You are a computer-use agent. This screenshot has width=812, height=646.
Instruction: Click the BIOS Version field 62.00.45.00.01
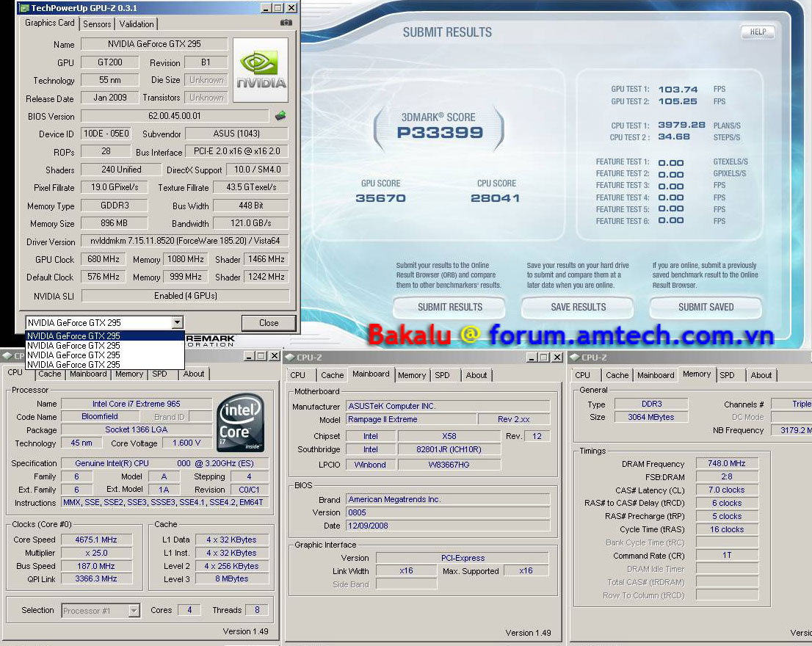pyautogui.click(x=175, y=116)
